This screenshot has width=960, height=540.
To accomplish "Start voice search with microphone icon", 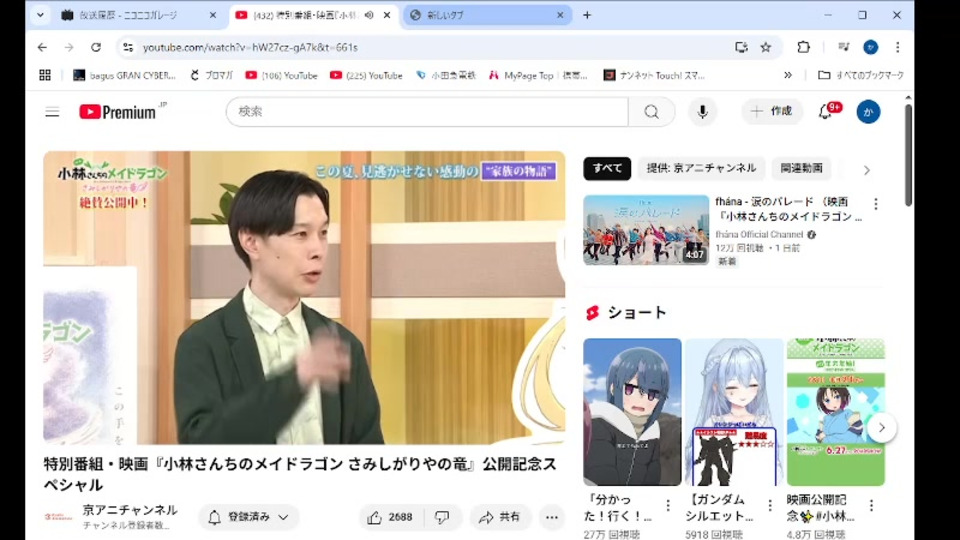I will [x=702, y=111].
